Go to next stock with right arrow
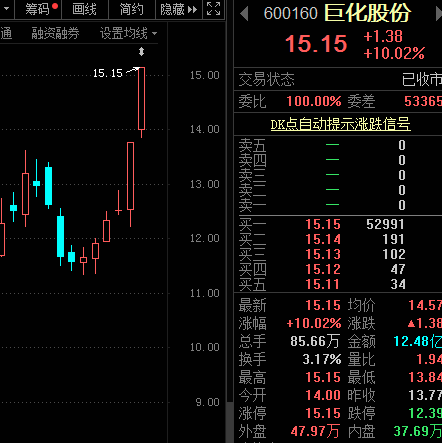Screen dimensions: 442x443 tap(439, 14)
